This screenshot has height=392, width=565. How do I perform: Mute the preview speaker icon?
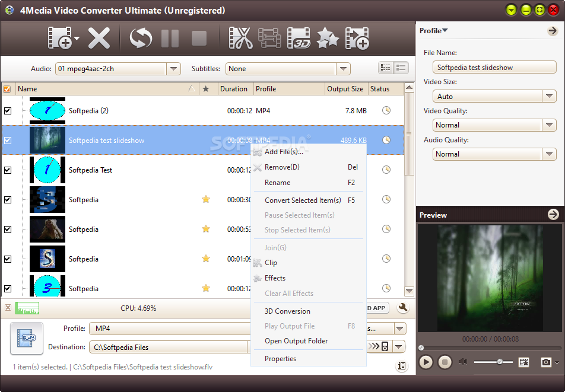tap(463, 362)
